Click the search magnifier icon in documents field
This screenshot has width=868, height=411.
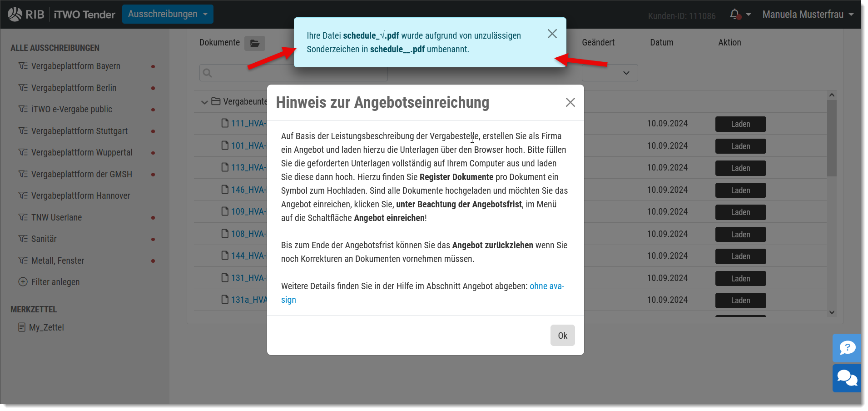208,73
